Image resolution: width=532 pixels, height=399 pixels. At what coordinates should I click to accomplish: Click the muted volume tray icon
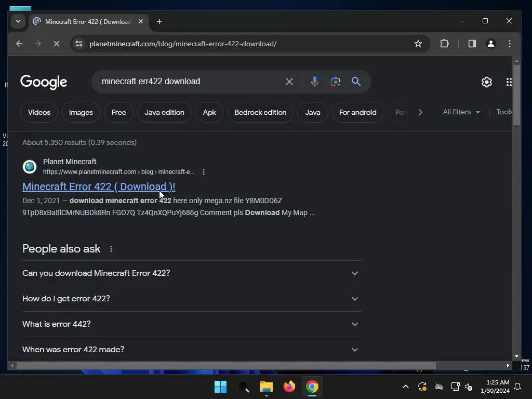click(x=469, y=387)
